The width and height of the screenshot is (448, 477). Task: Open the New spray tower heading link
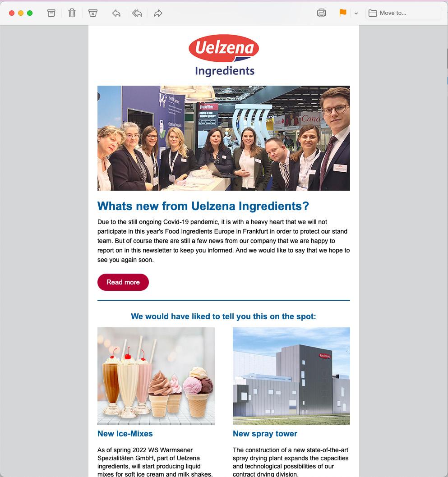click(x=265, y=434)
